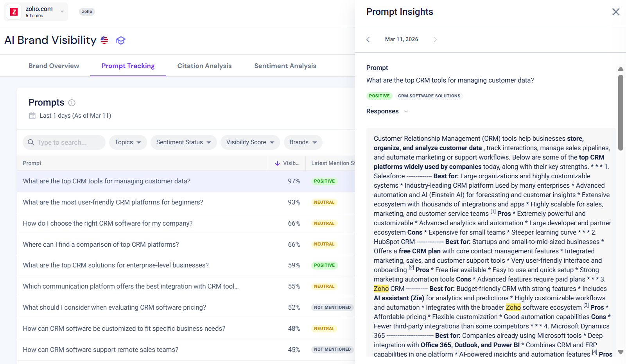Click the red Zoho Z logo icon

click(x=14, y=12)
